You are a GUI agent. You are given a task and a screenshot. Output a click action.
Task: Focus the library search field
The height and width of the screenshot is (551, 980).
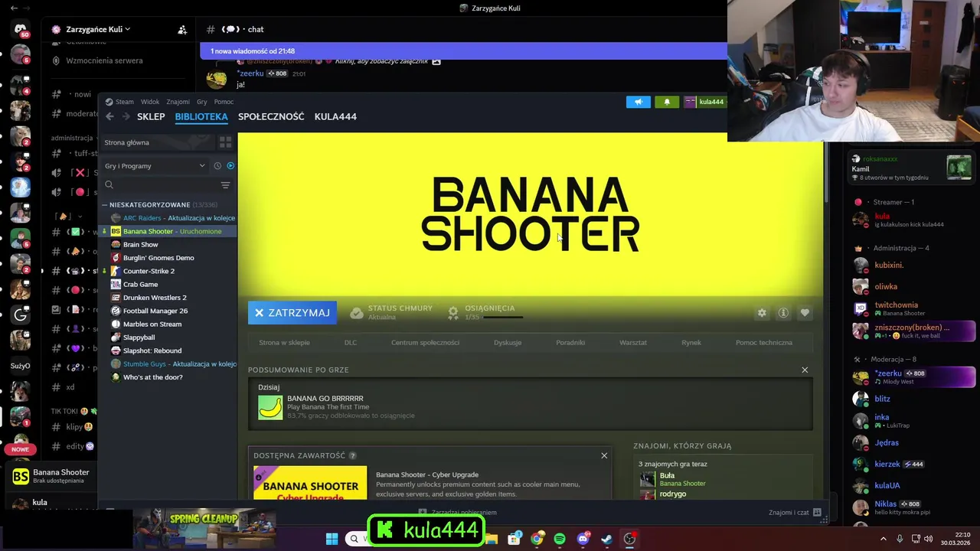(x=159, y=185)
